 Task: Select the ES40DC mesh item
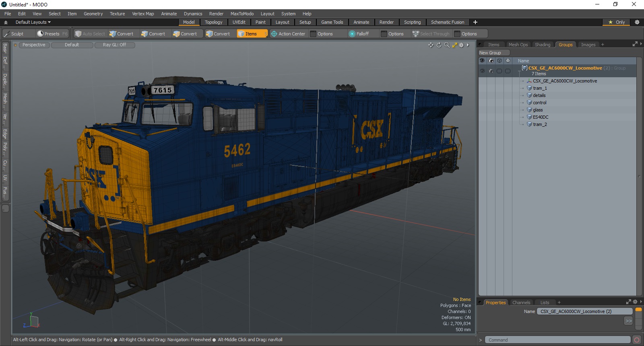(x=540, y=117)
